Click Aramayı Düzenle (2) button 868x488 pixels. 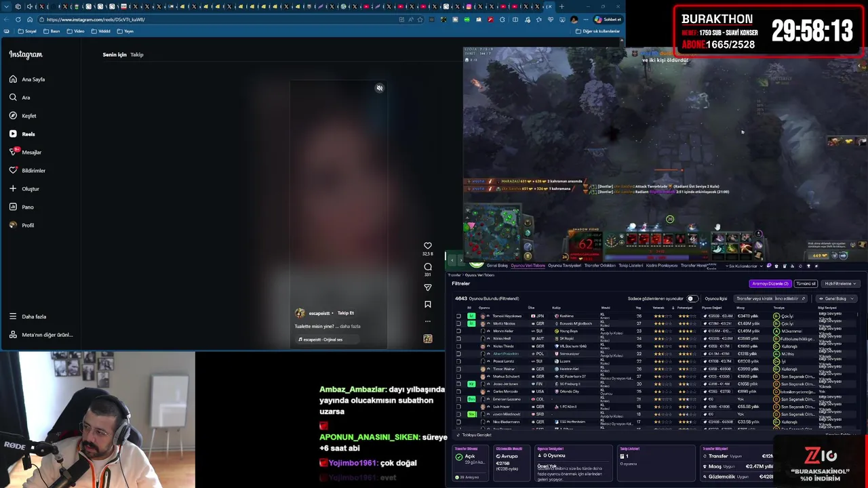click(x=770, y=283)
